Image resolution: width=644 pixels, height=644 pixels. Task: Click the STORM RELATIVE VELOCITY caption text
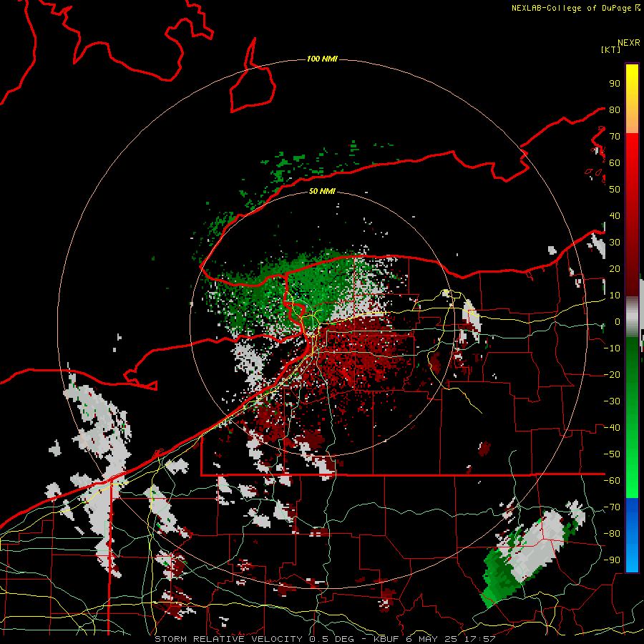228,639
